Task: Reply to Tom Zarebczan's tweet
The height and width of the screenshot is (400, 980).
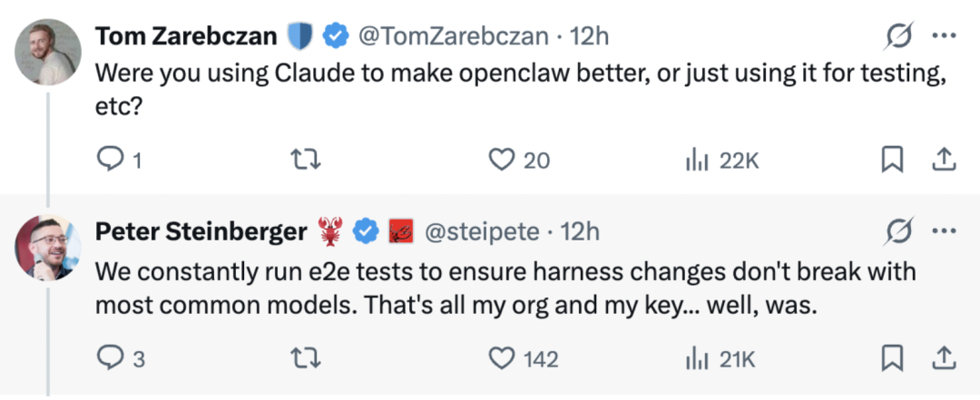Action: (110, 161)
